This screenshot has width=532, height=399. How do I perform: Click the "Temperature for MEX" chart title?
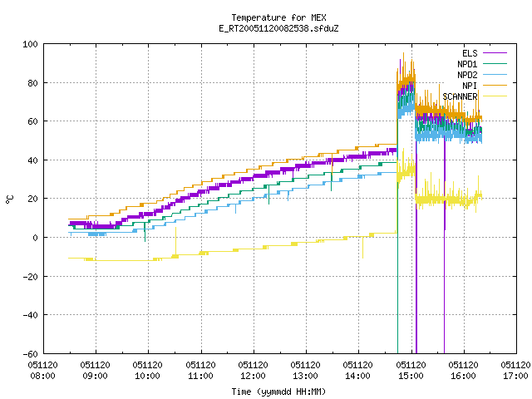(278, 17)
